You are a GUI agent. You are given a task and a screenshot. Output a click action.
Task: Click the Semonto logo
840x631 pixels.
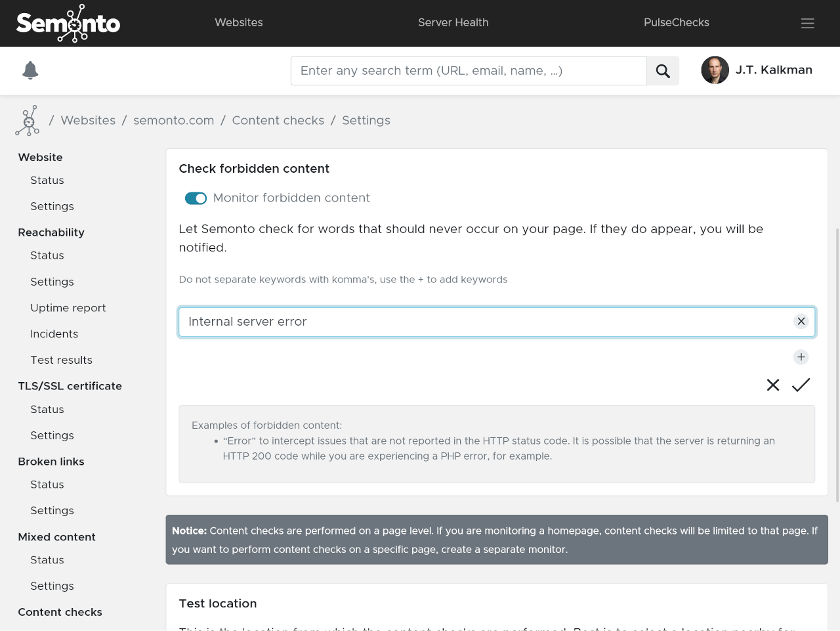pyautogui.click(x=68, y=24)
